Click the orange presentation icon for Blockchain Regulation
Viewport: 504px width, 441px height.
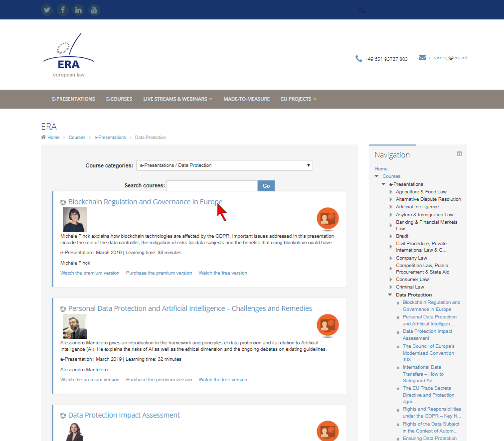(x=328, y=219)
